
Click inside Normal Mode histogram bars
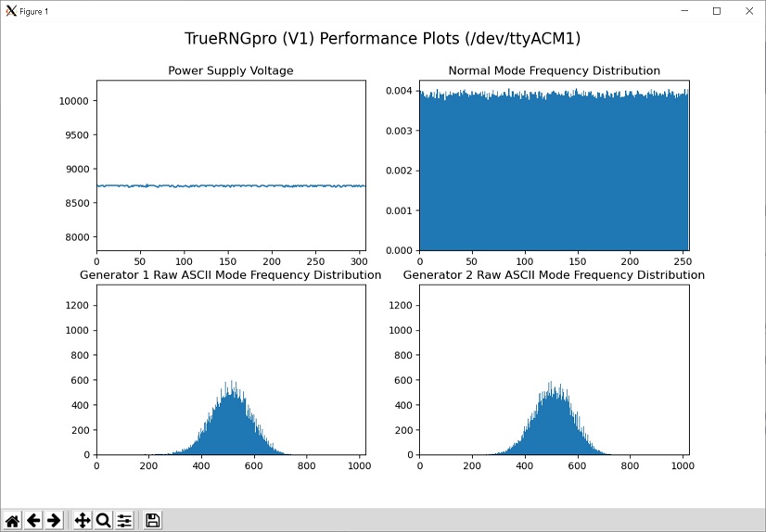click(554, 171)
